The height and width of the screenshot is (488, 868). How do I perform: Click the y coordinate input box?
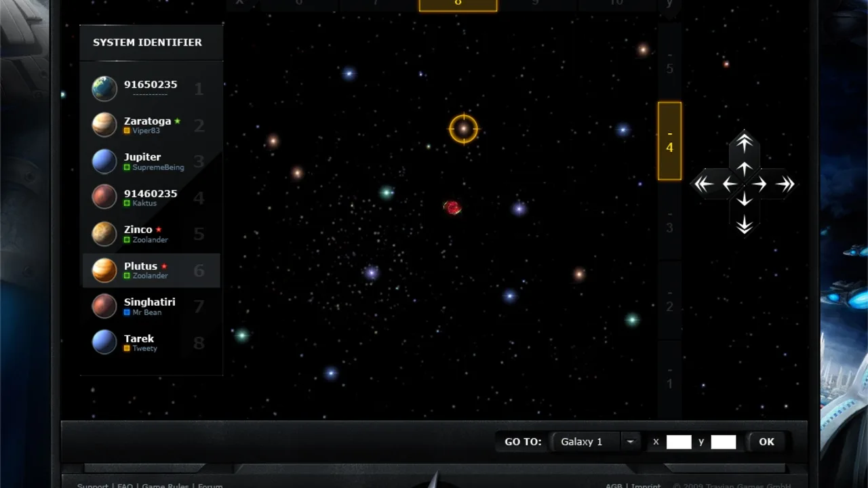coord(723,442)
